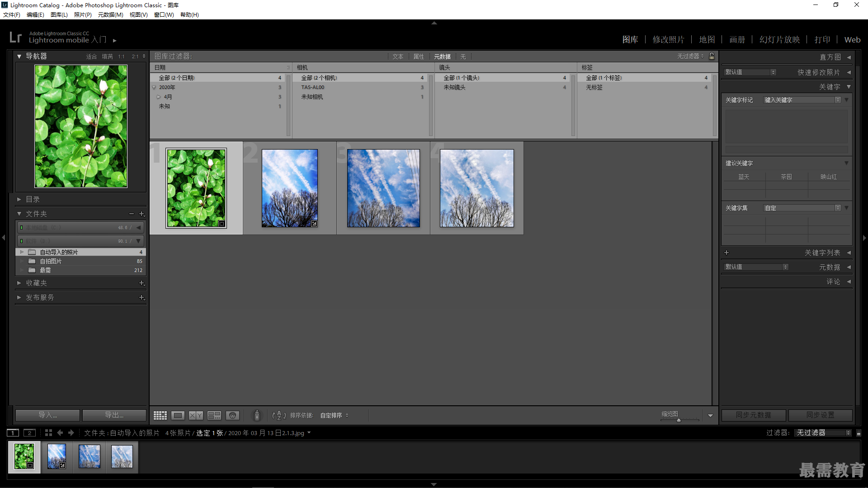
Task: Add folder with plus icon
Action: tap(142, 214)
